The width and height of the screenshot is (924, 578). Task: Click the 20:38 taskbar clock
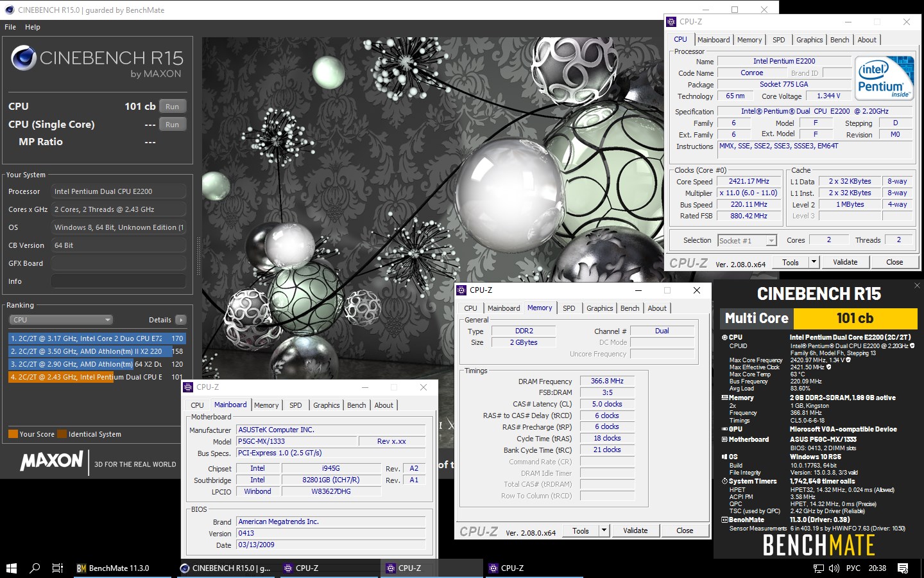coord(877,568)
